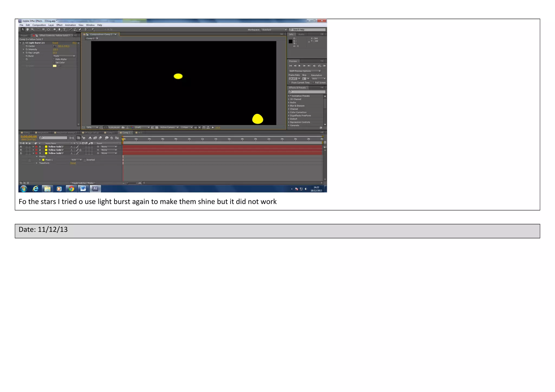Enable the Halo Alpha checkbox
The height and width of the screenshot is (392, 555).
click(54, 59)
